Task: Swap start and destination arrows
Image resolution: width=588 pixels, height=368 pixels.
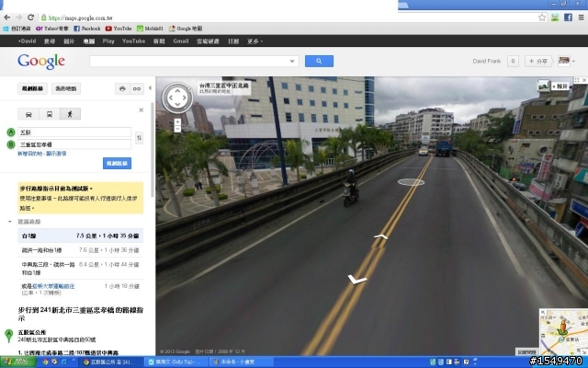Action: coord(139,138)
